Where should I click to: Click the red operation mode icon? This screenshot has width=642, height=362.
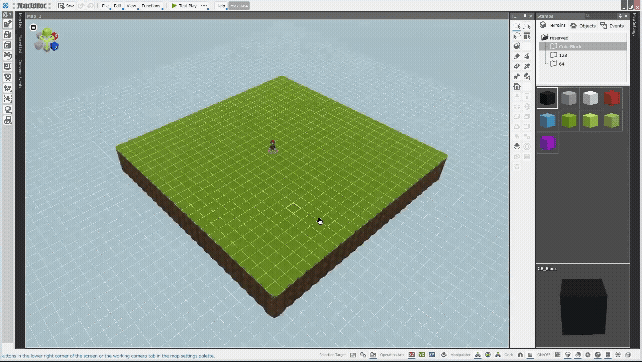[411, 355]
